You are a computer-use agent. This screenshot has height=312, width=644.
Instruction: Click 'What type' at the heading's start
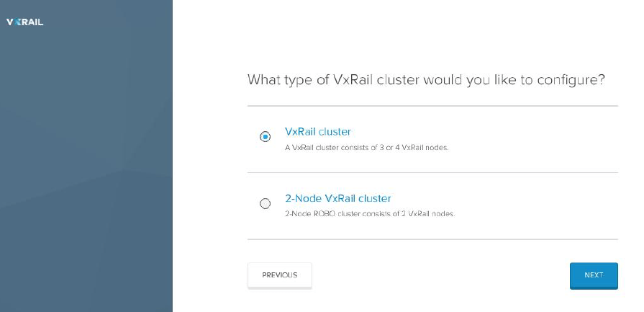tap(277, 80)
